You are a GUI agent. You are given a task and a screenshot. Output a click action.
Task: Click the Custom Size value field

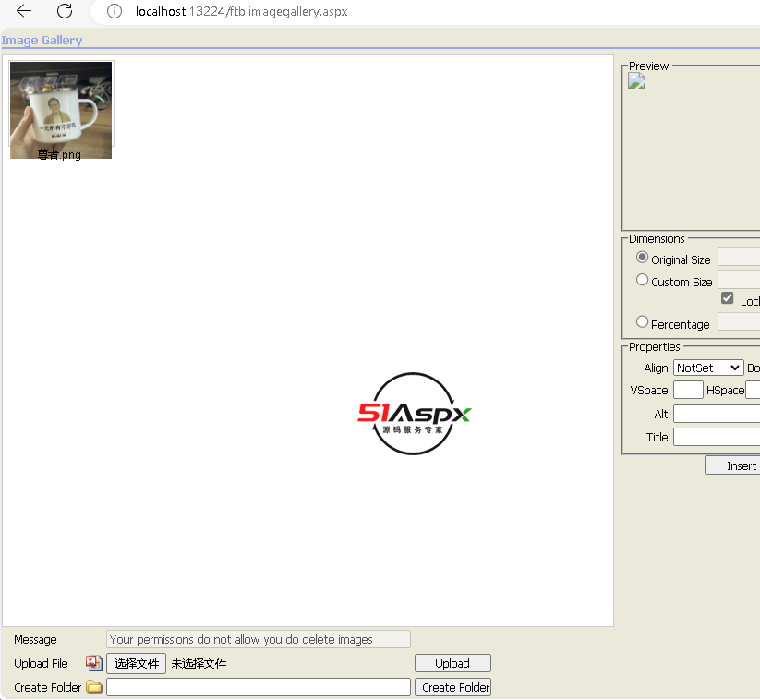(x=739, y=279)
